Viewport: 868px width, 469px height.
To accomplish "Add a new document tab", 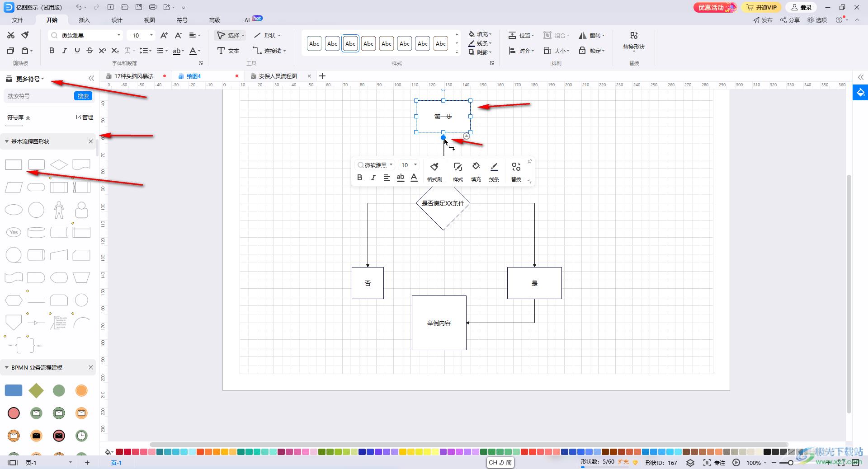I will [322, 76].
